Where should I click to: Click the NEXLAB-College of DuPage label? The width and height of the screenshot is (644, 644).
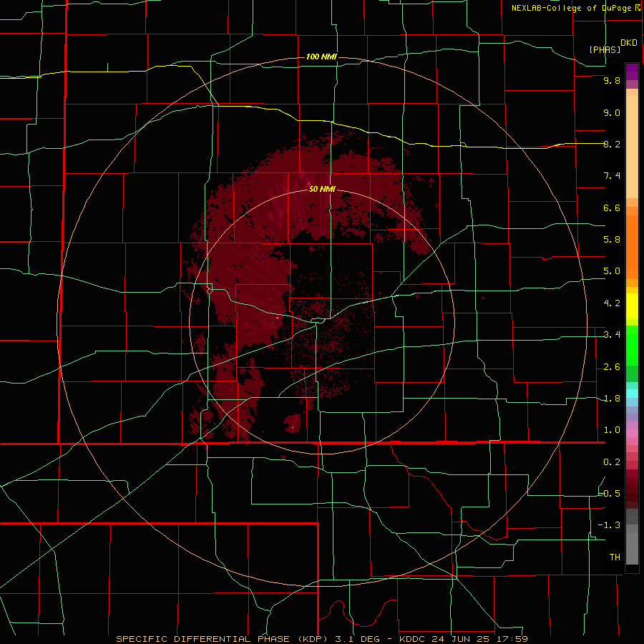573,8
